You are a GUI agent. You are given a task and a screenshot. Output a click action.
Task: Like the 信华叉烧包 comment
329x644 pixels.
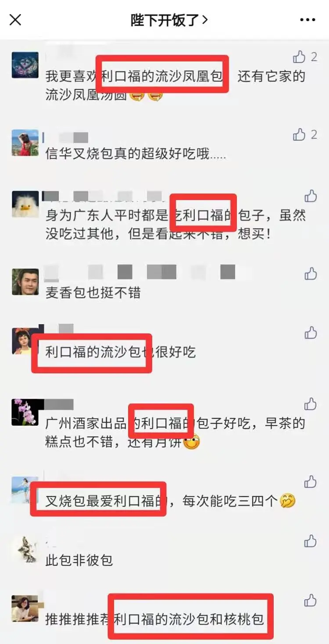[x=299, y=134]
